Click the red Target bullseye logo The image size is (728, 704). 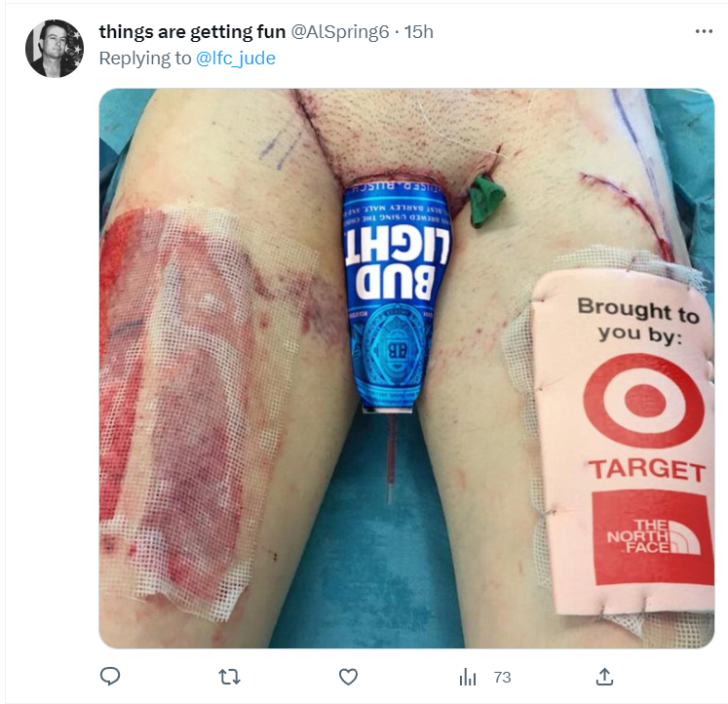pyautogui.click(x=643, y=401)
